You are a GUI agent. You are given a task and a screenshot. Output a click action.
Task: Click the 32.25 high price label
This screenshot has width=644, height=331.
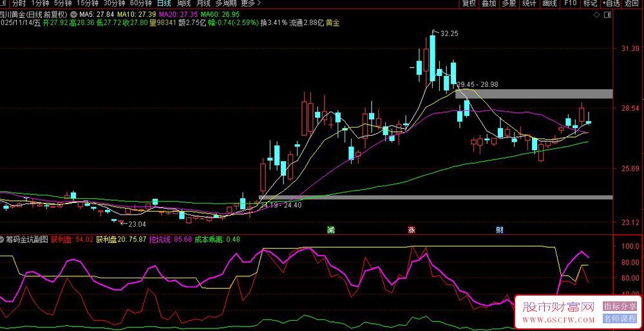pos(449,33)
